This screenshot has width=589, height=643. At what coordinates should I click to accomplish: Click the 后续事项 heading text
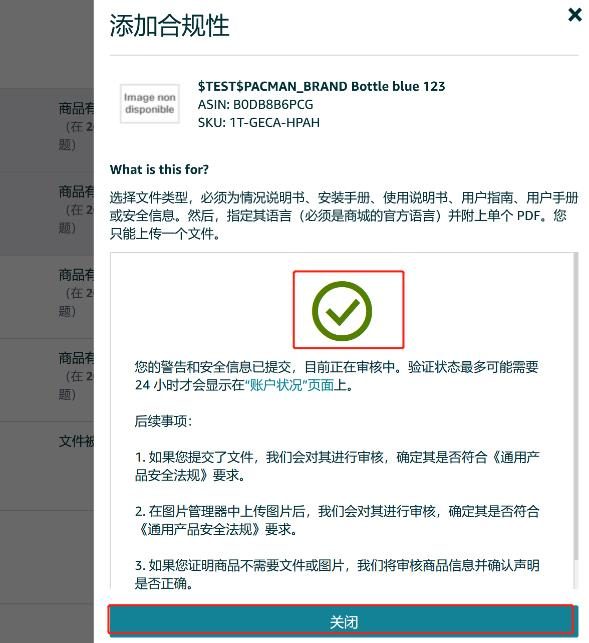(x=163, y=421)
